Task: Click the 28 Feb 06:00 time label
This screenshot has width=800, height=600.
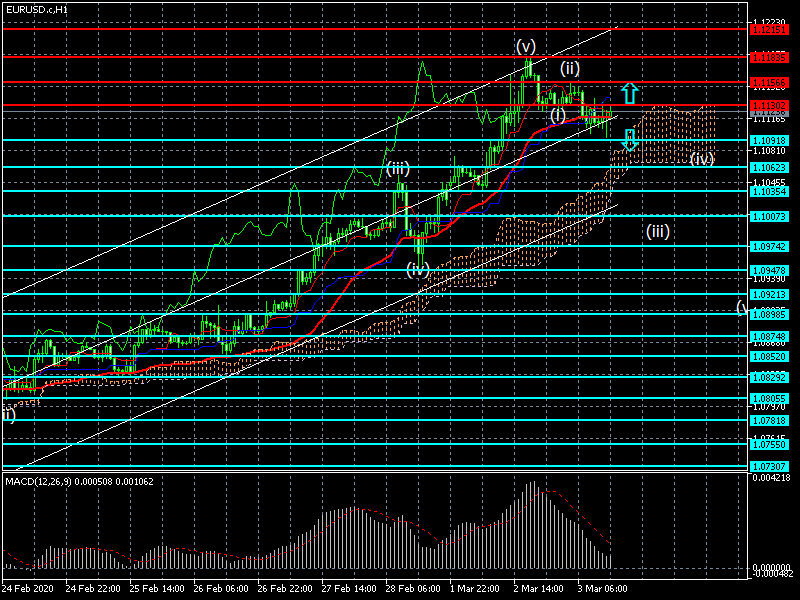Action: click(413, 588)
